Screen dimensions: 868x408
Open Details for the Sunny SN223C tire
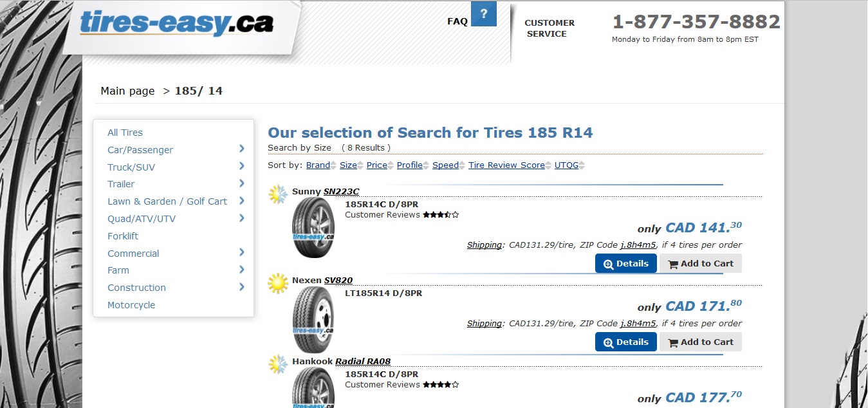(x=625, y=263)
